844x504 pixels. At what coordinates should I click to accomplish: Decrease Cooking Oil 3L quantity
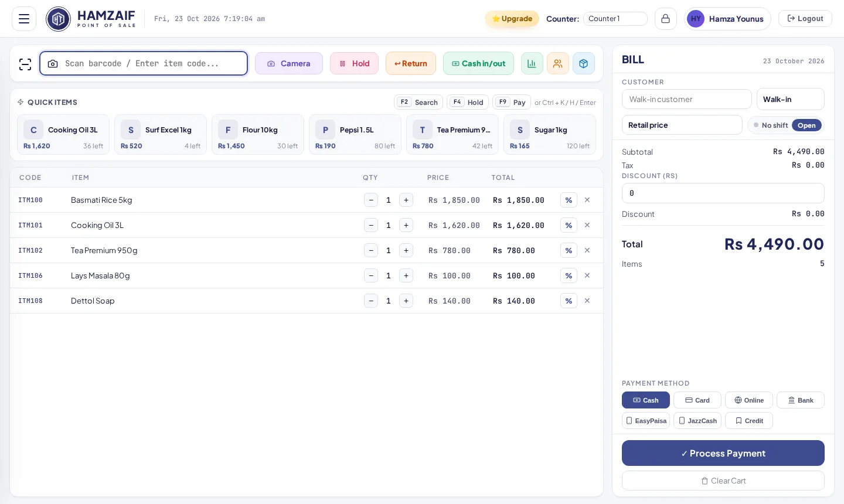coord(371,225)
